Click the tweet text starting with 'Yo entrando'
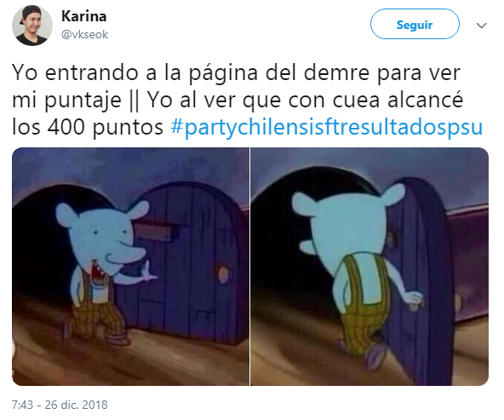Screen dimensions: 504x420 pos(248,100)
